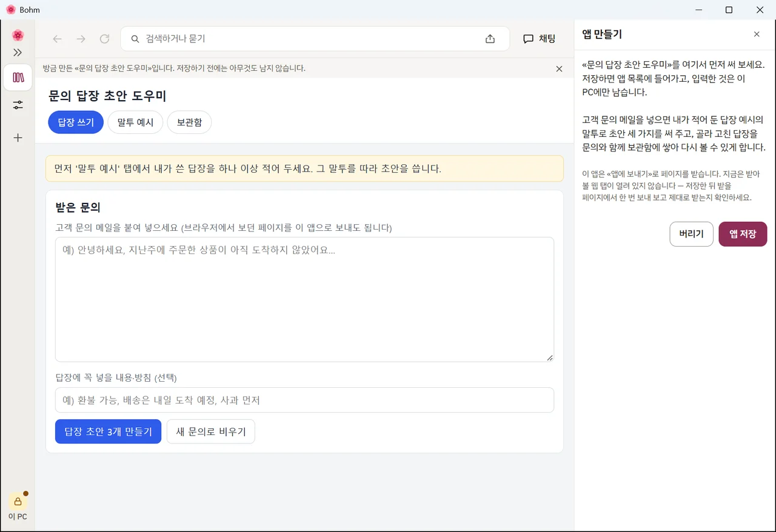776x532 pixels.
Task: Click 답장 초안 3개 만들기 button
Action: click(x=108, y=431)
